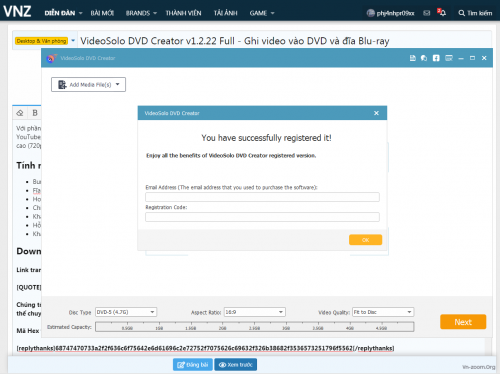Click the menu window icon in titlebar
The width and height of the screenshot is (500, 374).
click(x=449, y=58)
